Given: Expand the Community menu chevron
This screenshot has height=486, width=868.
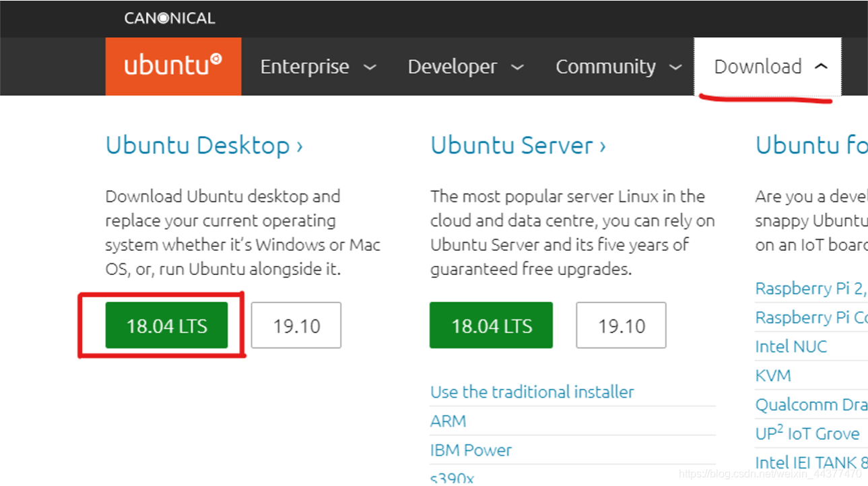Looking at the screenshot, I should 675,67.
